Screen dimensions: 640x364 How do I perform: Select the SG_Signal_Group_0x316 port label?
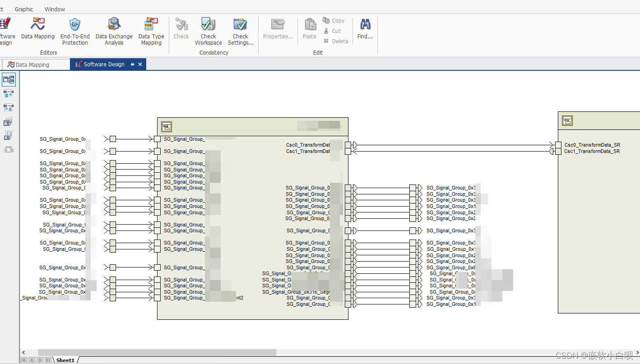[x=296, y=292]
